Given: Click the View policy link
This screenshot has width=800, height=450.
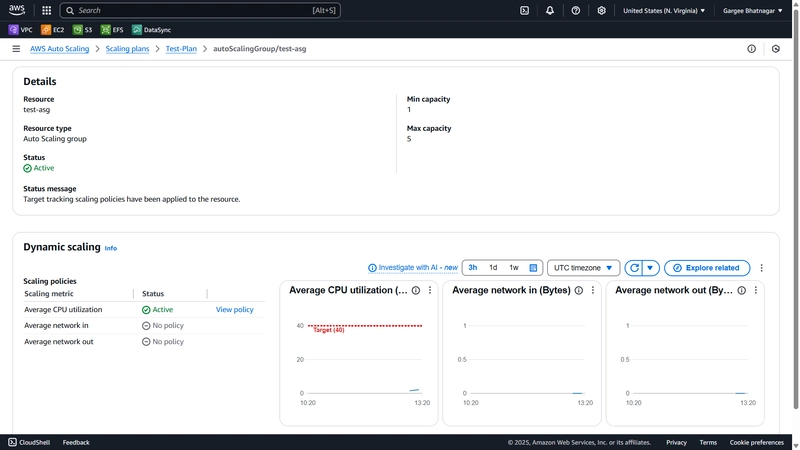Looking at the screenshot, I should [235, 310].
